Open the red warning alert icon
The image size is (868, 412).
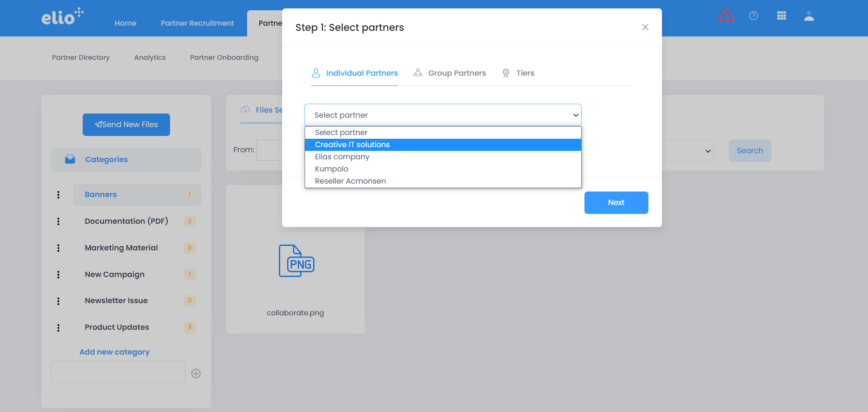(x=726, y=15)
